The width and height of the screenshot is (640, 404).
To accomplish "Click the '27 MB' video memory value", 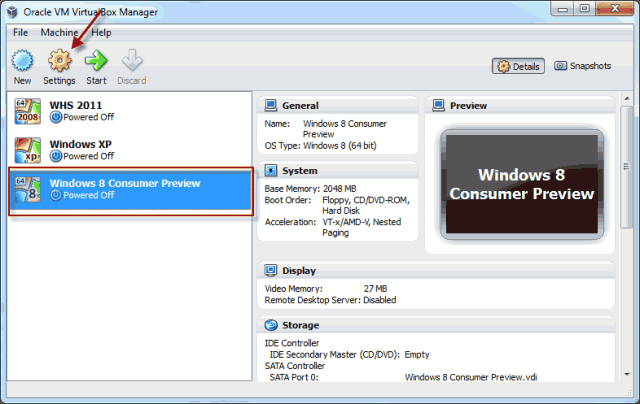I will pos(376,289).
